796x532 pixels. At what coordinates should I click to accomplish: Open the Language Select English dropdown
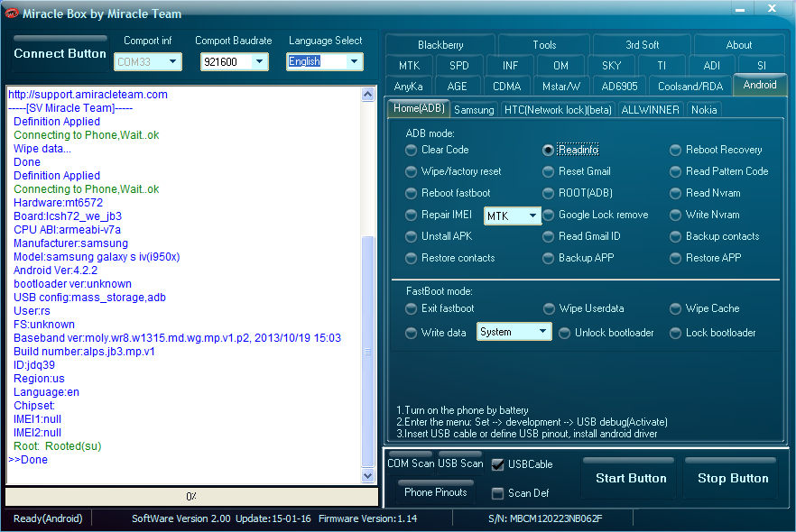pos(325,62)
